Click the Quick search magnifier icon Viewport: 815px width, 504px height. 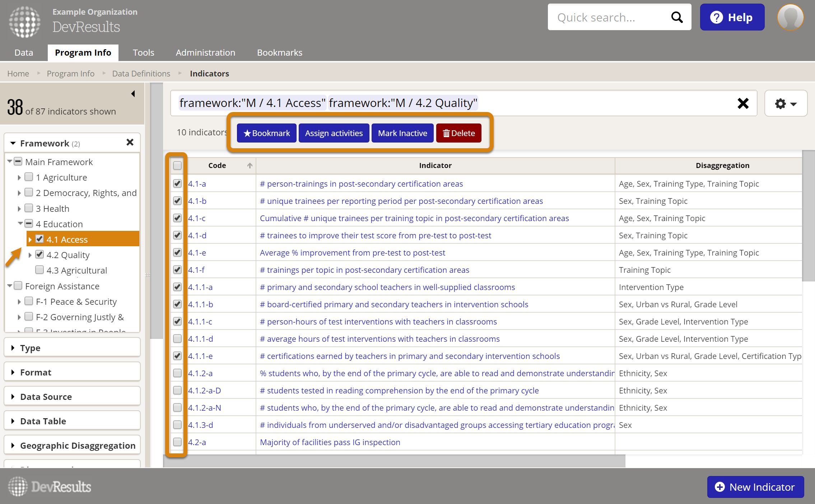tap(677, 17)
